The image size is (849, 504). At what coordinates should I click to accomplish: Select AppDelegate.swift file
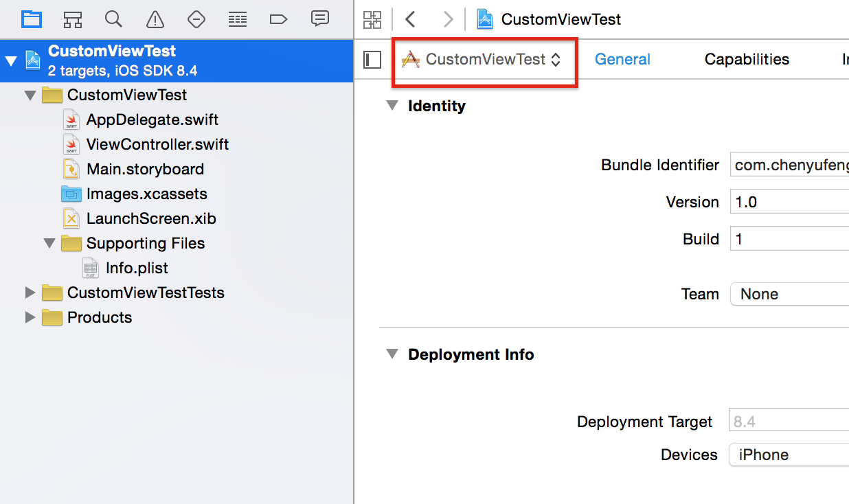point(152,119)
